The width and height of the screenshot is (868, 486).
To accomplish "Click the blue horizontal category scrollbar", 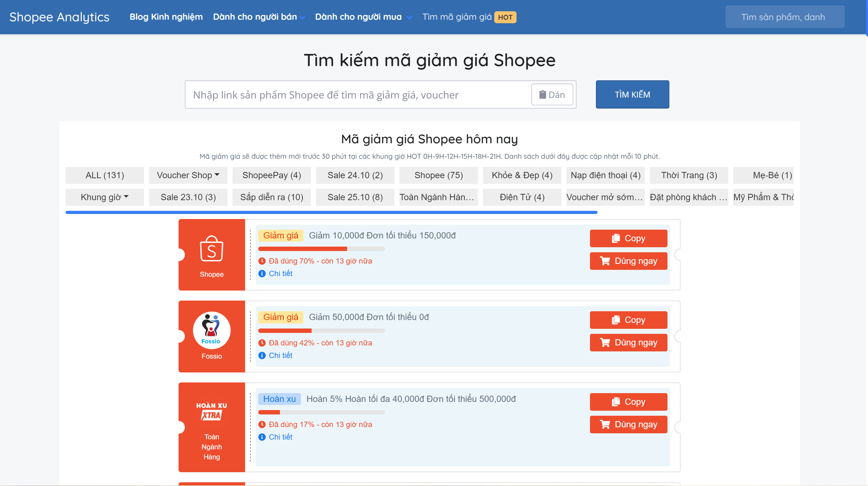I will [x=331, y=212].
